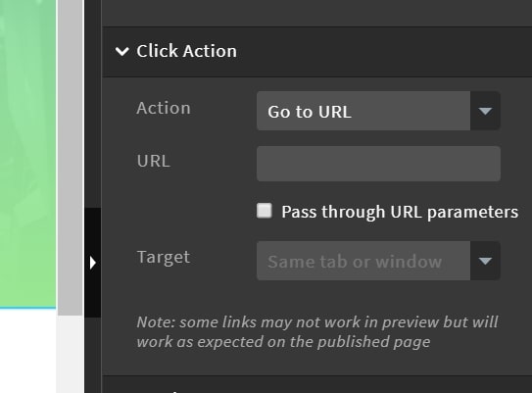Click the italic note about preview links

(316, 332)
